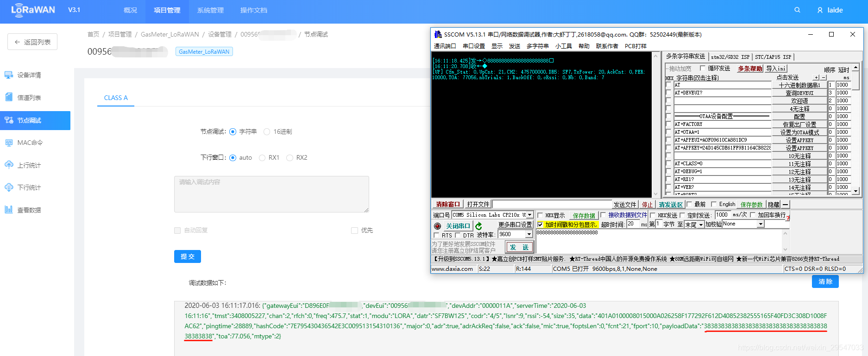The image size is (868, 356).
Task: Open SSCOM 串口设置 menu
Action: click(474, 46)
